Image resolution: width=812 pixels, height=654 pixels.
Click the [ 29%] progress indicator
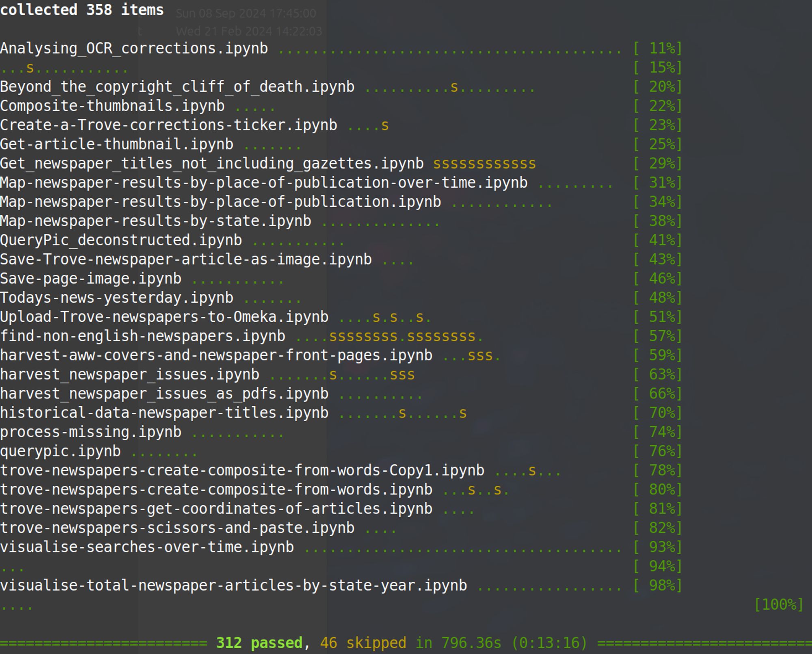(x=657, y=164)
